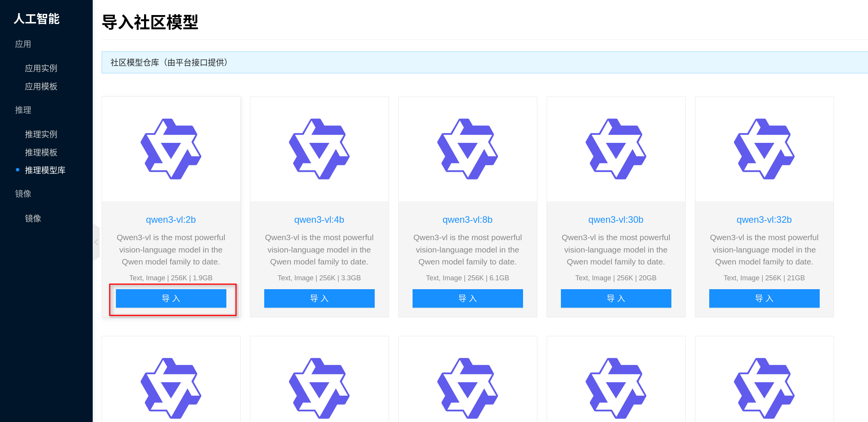Click the Qwen logo on qwen3-vl:30b card
This screenshot has height=422, width=868.
616,149
